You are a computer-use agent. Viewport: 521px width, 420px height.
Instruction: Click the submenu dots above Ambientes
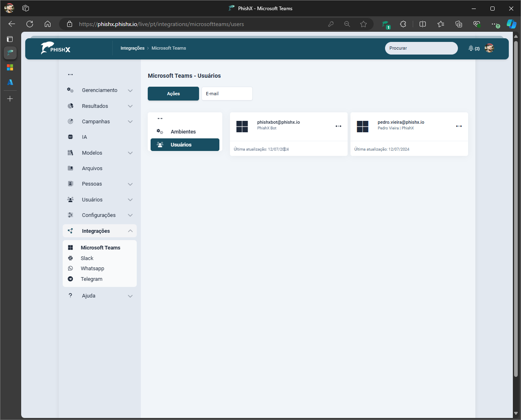pyautogui.click(x=160, y=118)
